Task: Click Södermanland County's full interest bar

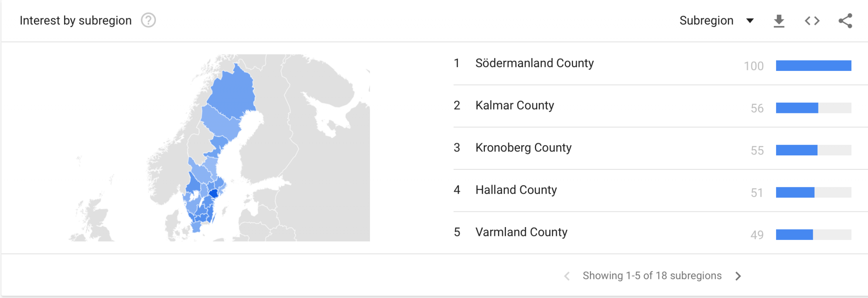Action: click(813, 65)
